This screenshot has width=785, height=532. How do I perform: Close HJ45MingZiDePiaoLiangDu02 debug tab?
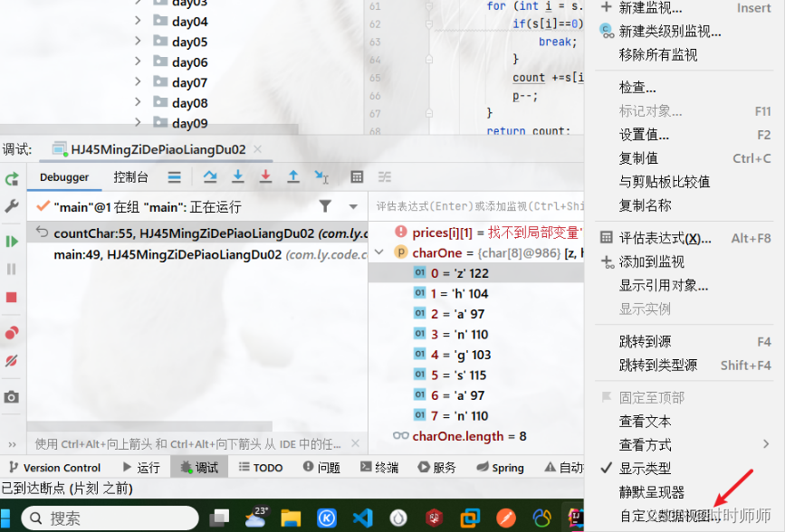coord(257,149)
